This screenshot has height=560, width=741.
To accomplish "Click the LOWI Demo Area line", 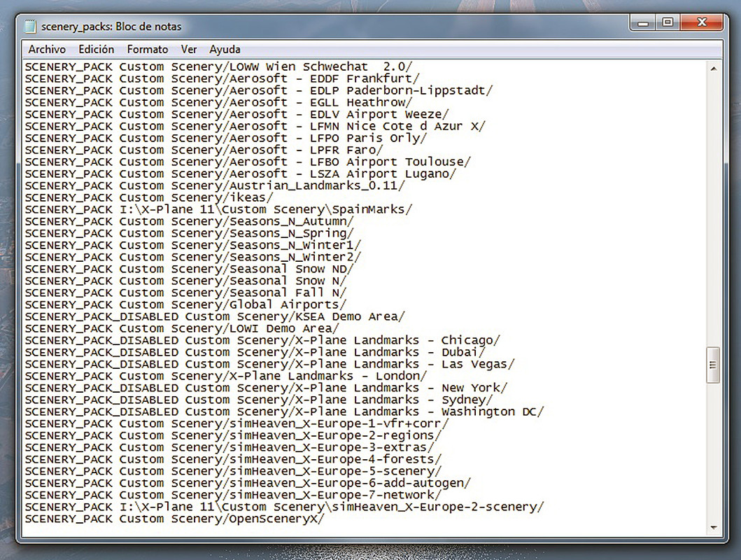I will click(x=182, y=328).
